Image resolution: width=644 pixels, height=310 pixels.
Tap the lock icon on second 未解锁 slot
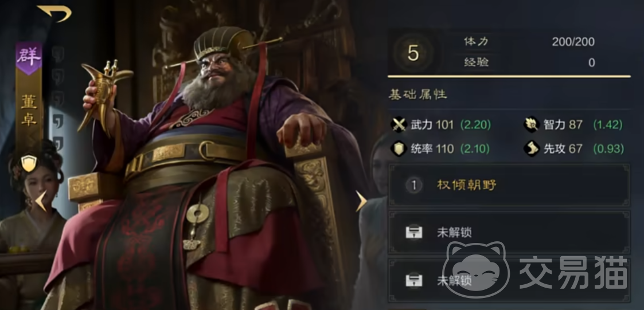[x=414, y=281]
